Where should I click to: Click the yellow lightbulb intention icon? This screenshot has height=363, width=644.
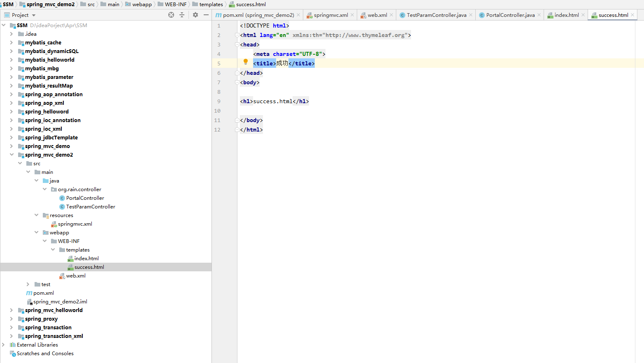tap(246, 62)
